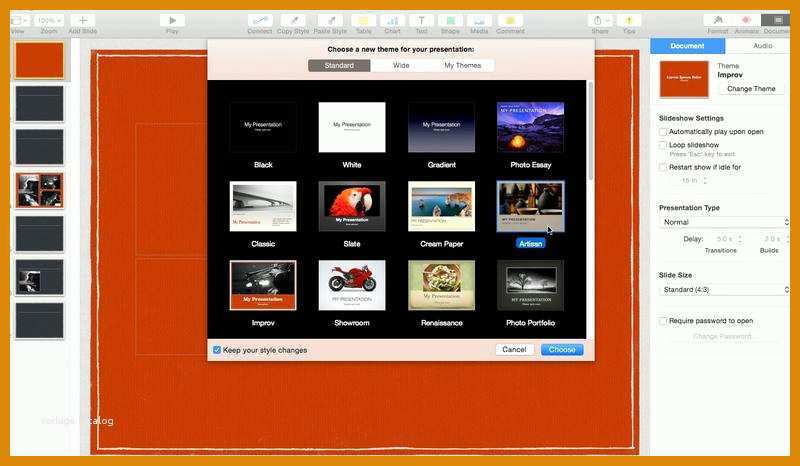Select the first orange slide thumbnail
The width and height of the screenshot is (800, 466).
39,60
